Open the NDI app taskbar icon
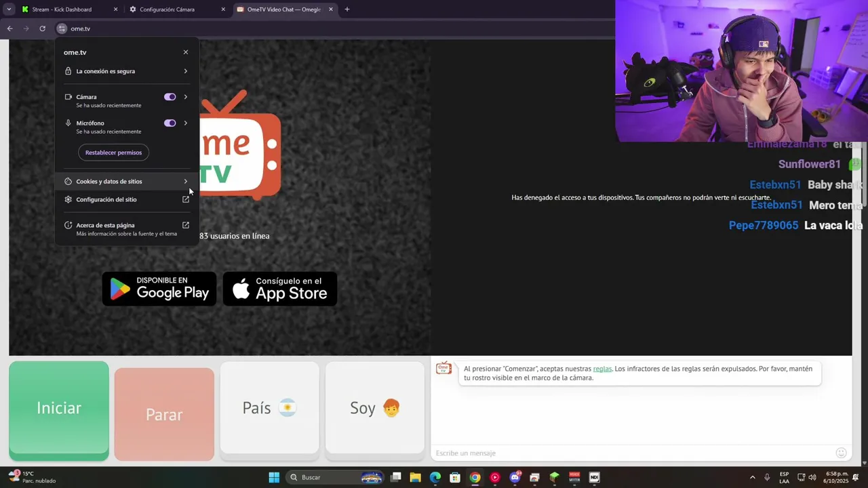This screenshot has width=868, height=488. pyautogui.click(x=594, y=477)
